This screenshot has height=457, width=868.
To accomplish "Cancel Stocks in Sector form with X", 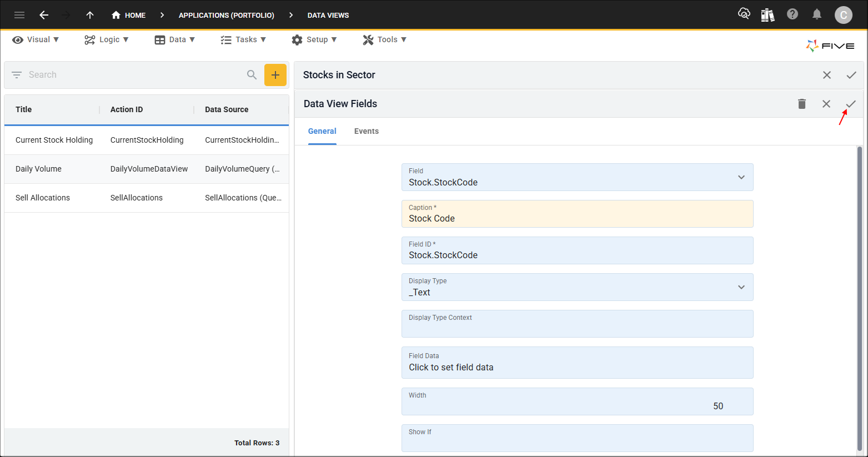I will point(826,75).
